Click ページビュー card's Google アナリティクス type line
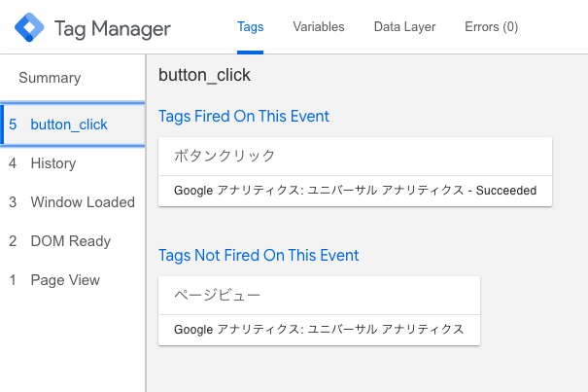Image resolution: width=588 pixels, height=392 pixels. [319, 330]
